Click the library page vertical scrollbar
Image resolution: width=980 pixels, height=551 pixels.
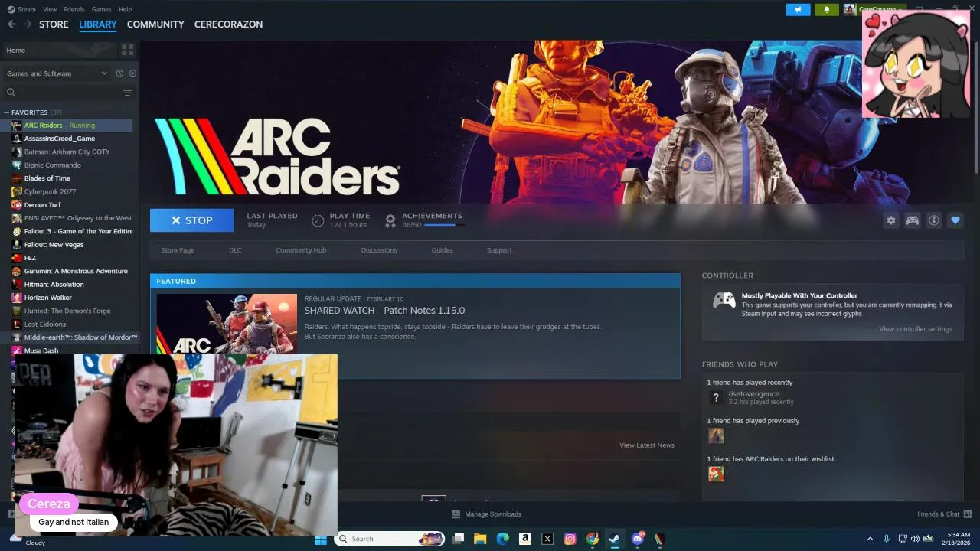(x=977, y=107)
